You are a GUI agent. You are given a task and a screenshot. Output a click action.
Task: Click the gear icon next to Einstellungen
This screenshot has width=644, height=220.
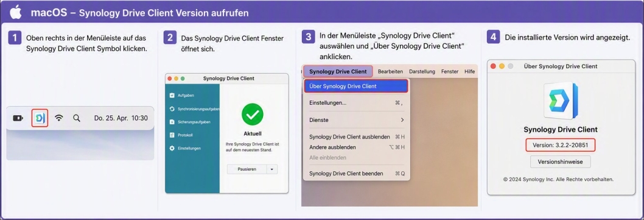click(172, 148)
